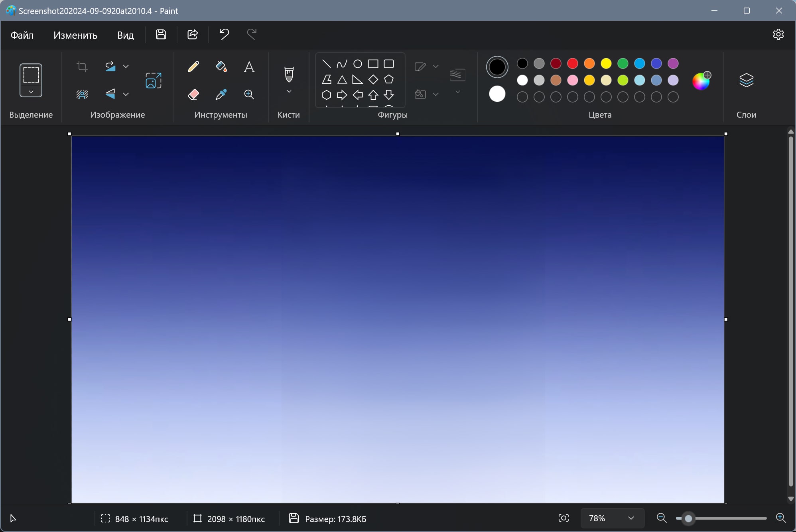Viewport: 796px width, 532px height.
Task: Select secondary color white circle
Action: (497, 94)
